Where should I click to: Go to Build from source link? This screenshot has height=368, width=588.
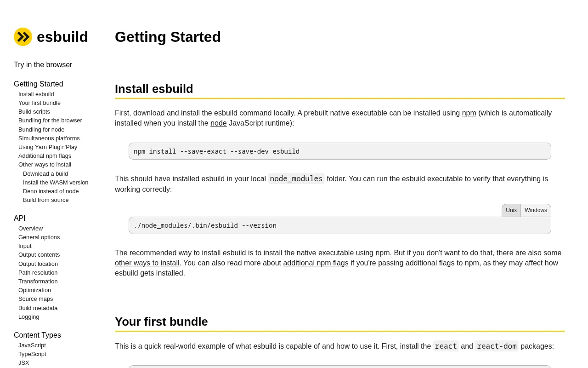click(x=45, y=200)
